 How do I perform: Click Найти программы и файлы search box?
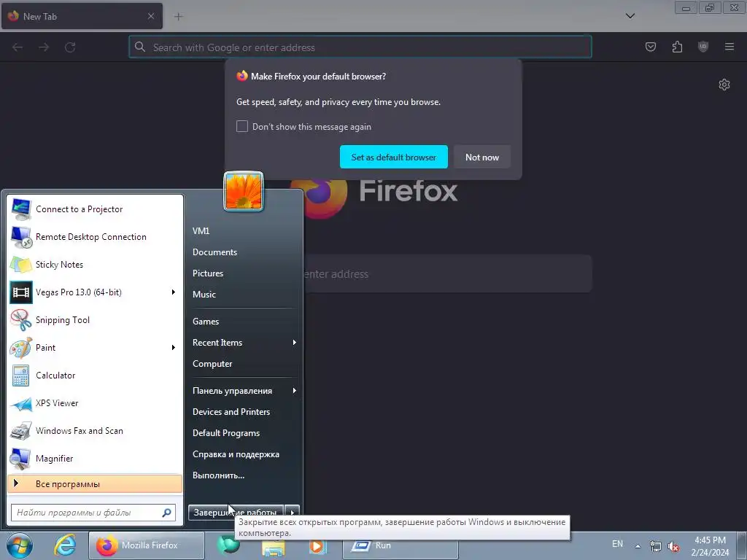(x=93, y=513)
